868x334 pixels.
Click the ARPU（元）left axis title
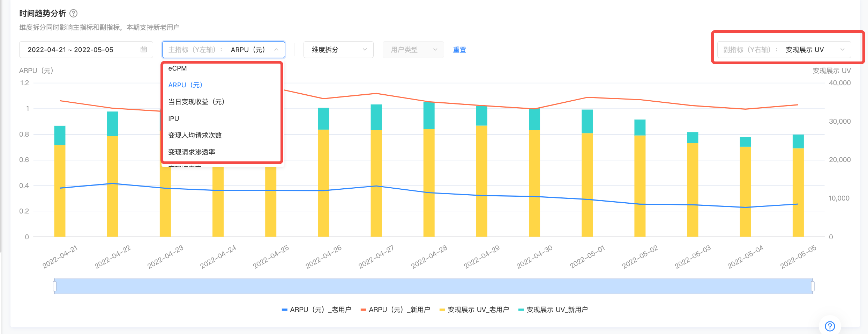click(x=36, y=71)
